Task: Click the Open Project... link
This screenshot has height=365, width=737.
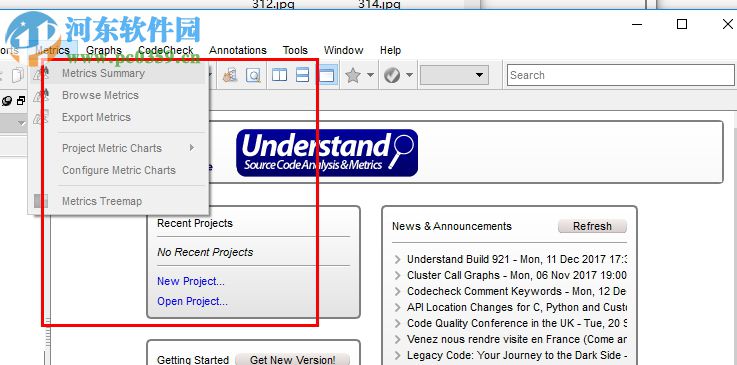Action: click(192, 301)
